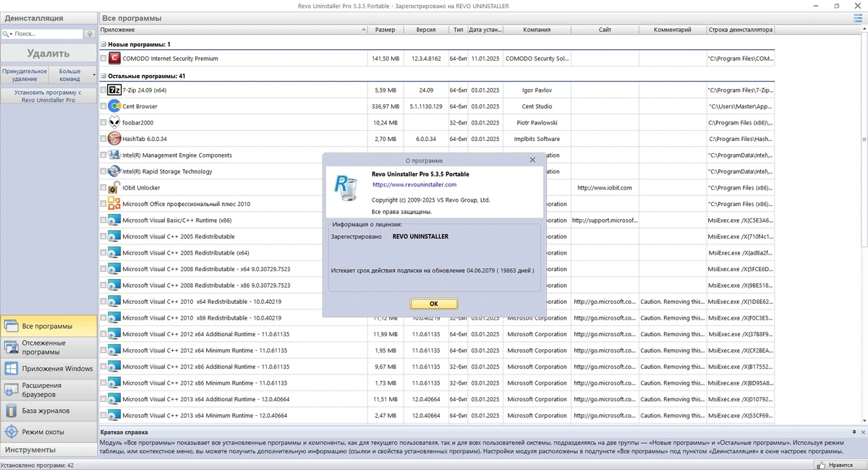Click the Visual C++ 2010 x64 Redistributable icon
This screenshot has width=868, height=470.
114,302
